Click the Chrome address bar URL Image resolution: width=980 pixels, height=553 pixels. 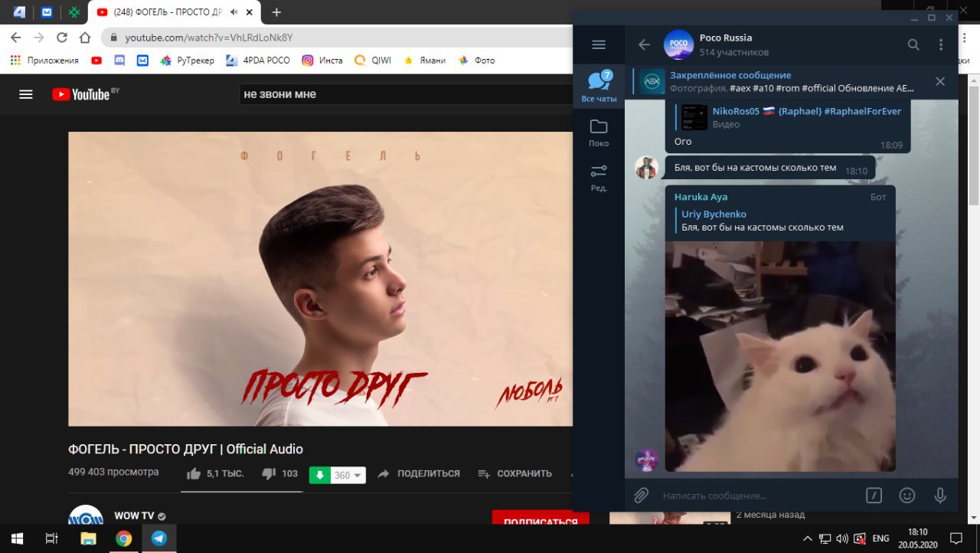click(209, 38)
